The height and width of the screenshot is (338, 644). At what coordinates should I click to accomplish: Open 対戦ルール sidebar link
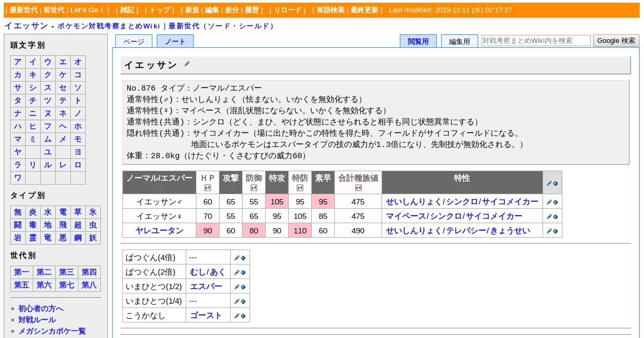point(37,320)
